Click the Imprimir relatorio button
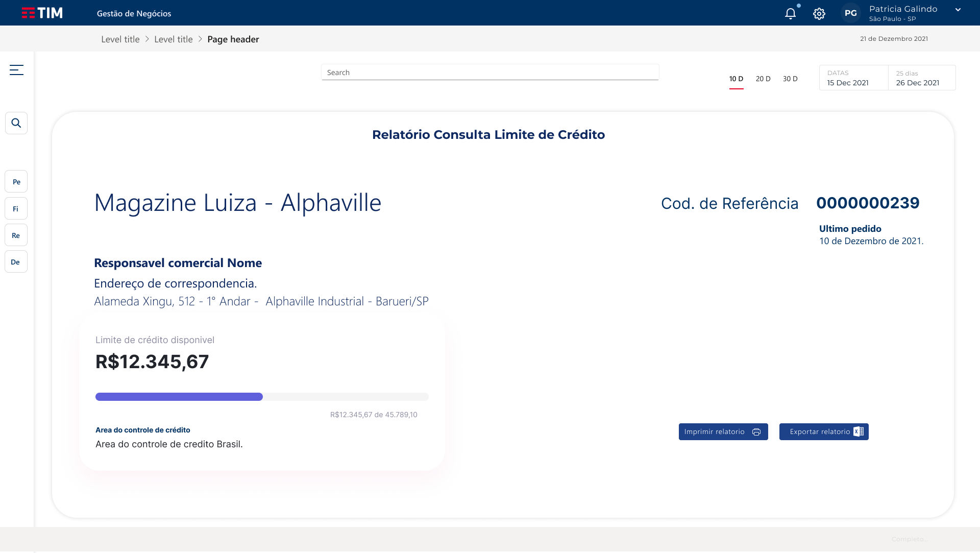This screenshot has height=553, width=980. pos(723,431)
